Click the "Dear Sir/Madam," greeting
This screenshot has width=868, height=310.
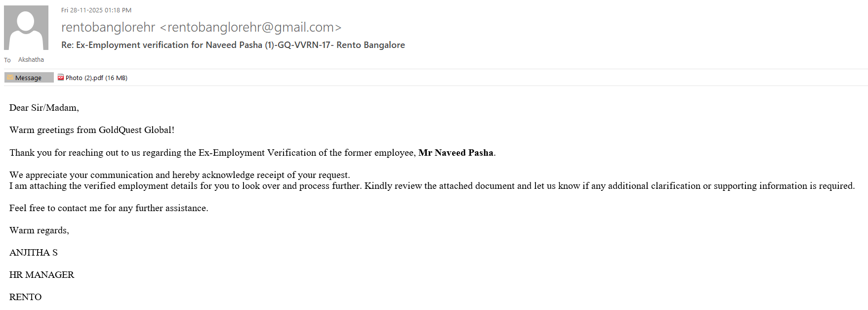pos(44,108)
